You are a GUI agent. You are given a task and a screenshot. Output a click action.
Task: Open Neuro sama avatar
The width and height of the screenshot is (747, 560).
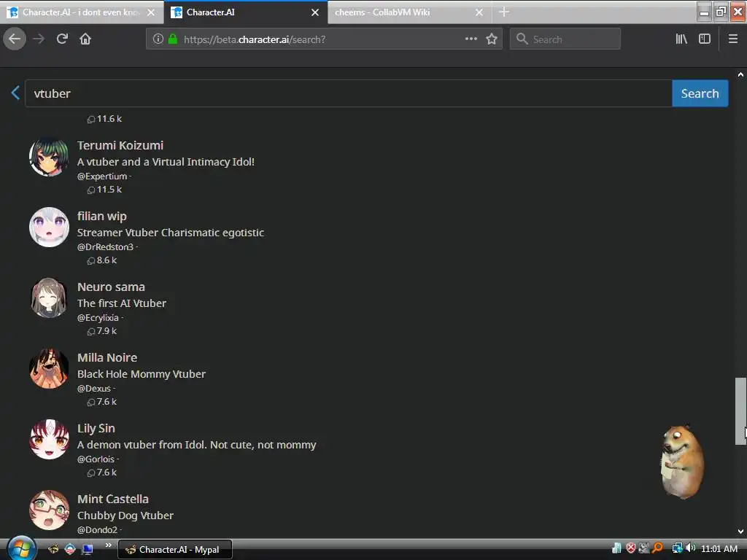tap(49, 297)
